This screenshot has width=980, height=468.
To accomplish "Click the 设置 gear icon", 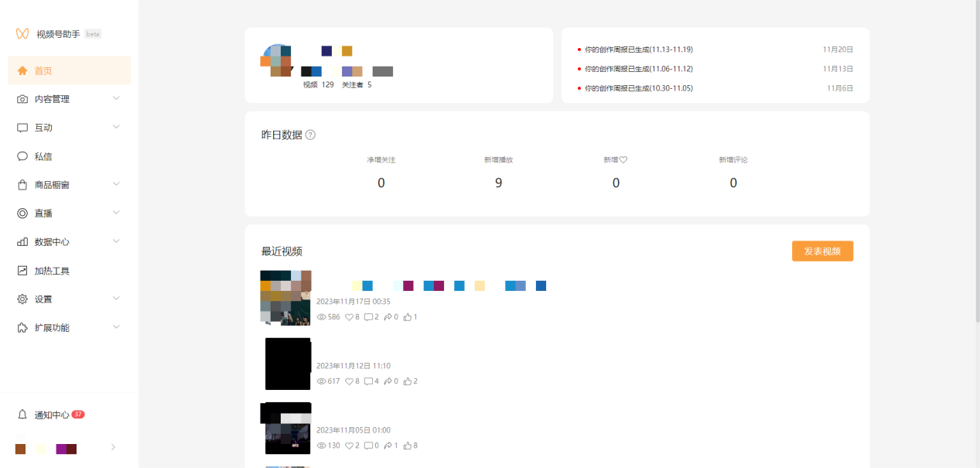I will pos(22,299).
